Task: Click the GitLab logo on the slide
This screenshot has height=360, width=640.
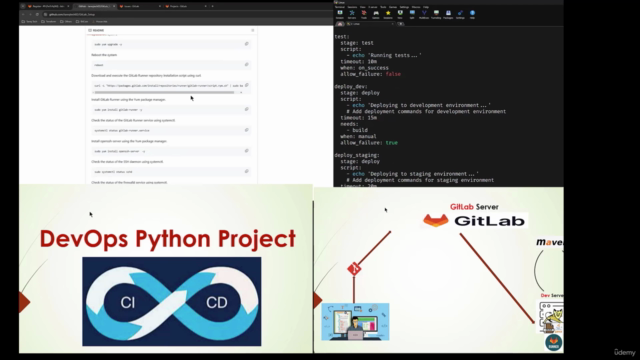Action: 475,221
